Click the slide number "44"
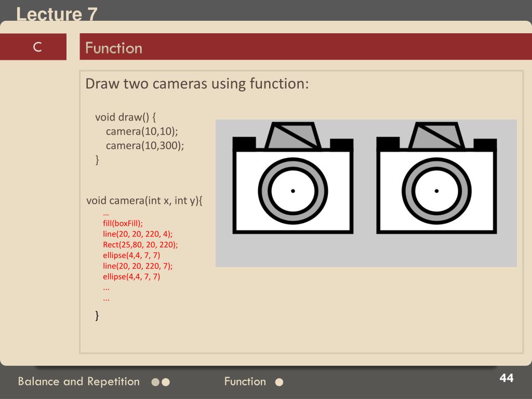This screenshot has height=399, width=532. pyautogui.click(x=507, y=378)
